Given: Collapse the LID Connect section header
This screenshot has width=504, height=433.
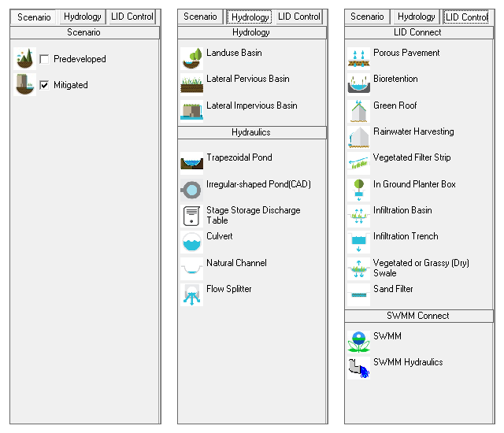Looking at the screenshot, I should (x=418, y=32).
